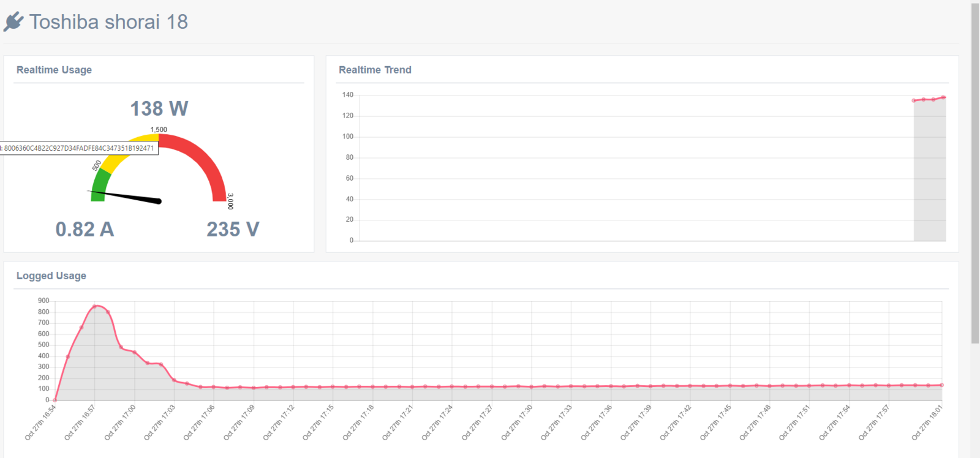Click the Oct 27th 17:45 axis label
The image size is (980, 458).
coord(715,422)
